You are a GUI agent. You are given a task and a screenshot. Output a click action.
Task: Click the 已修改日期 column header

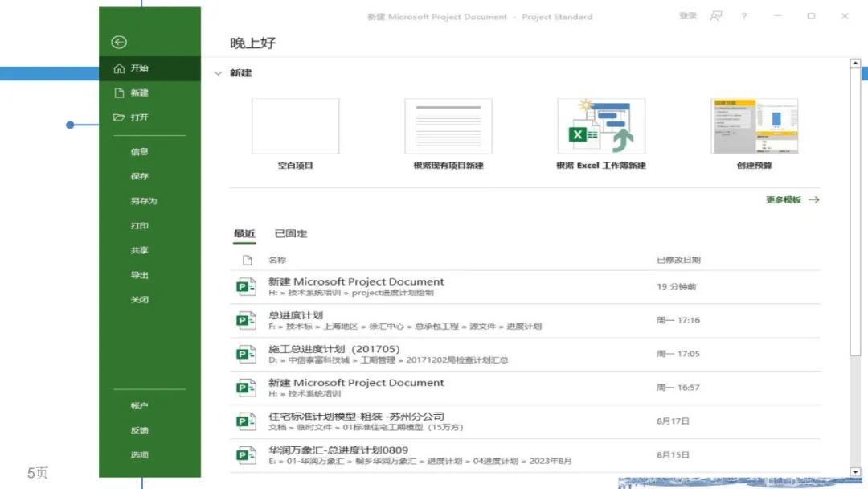coord(678,260)
